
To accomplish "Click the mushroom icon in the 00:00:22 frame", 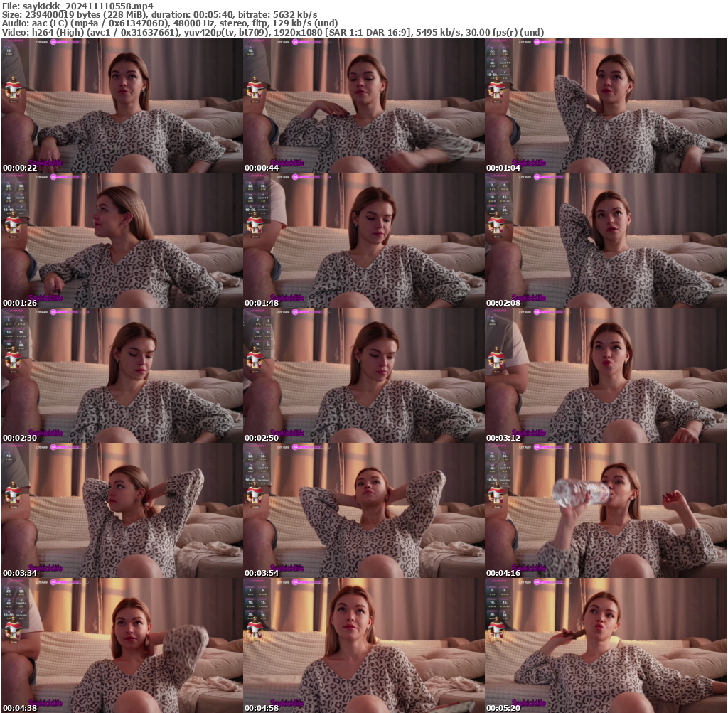I will (x=12, y=90).
